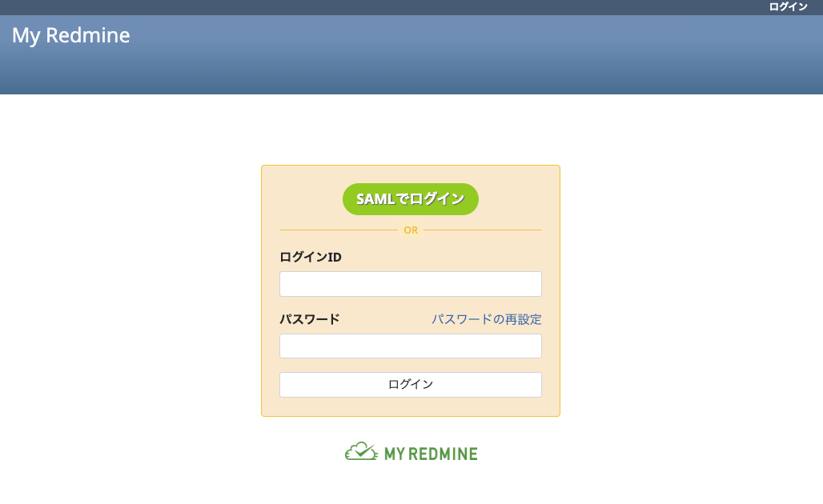The width and height of the screenshot is (823, 504).
Task: Click the divider line left of OR
Action: [336, 230]
